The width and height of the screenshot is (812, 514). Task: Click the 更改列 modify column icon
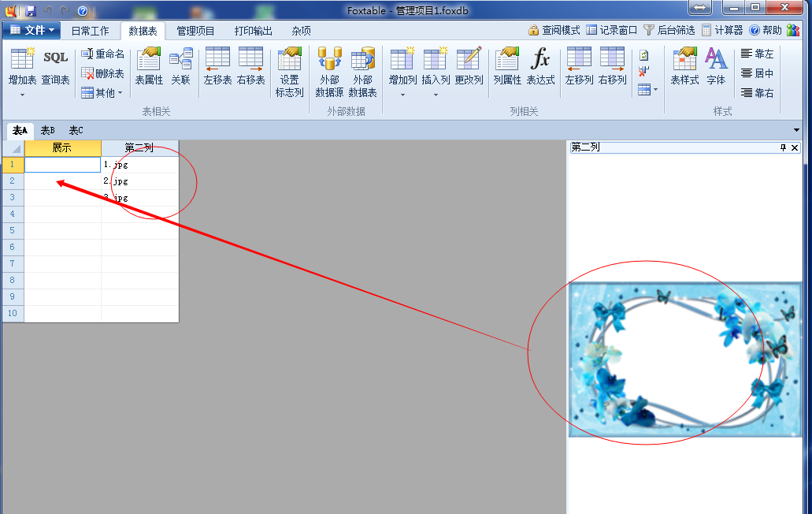tap(469, 67)
